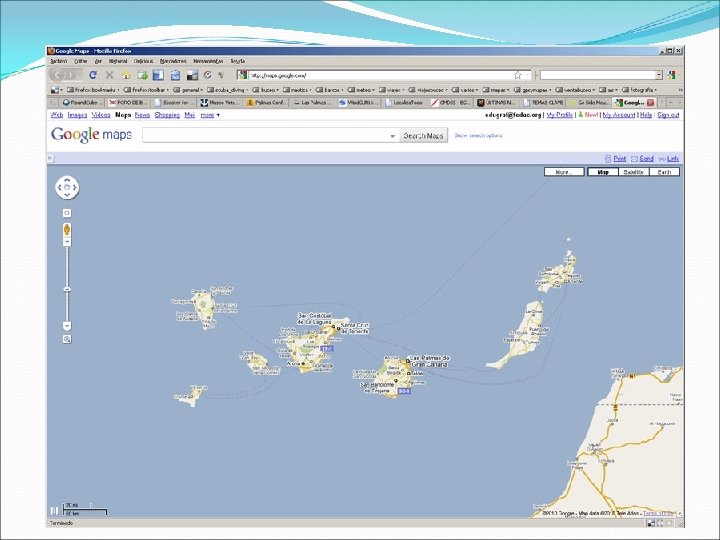Click the Google Maps search input field
Viewport: 720px width, 540px height.
(x=265, y=136)
